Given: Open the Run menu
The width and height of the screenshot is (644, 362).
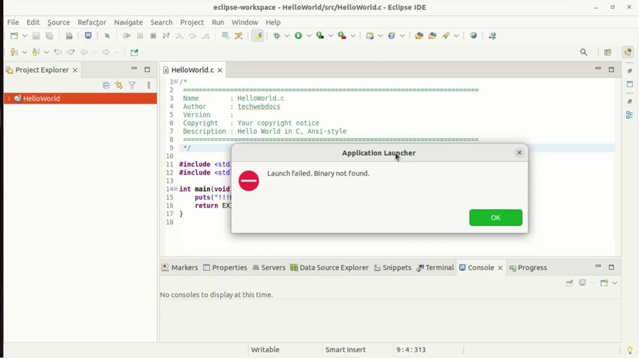Looking at the screenshot, I should (218, 22).
